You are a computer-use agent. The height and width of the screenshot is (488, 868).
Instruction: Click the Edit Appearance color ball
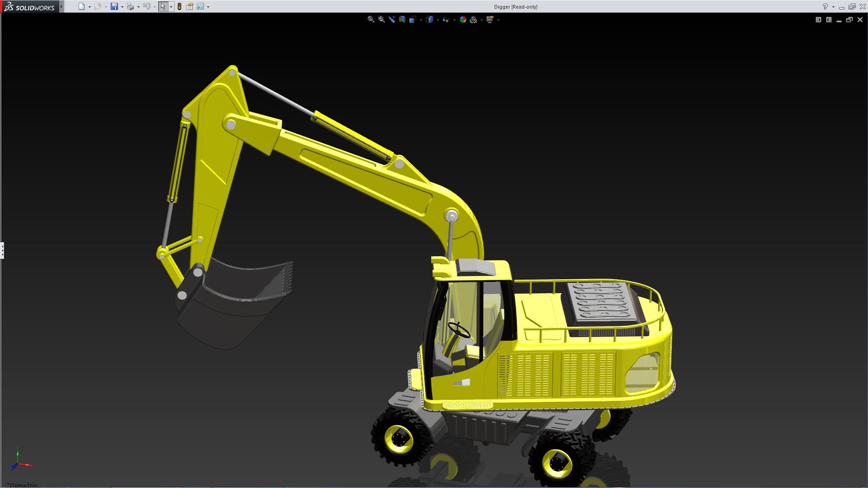(x=462, y=19)
